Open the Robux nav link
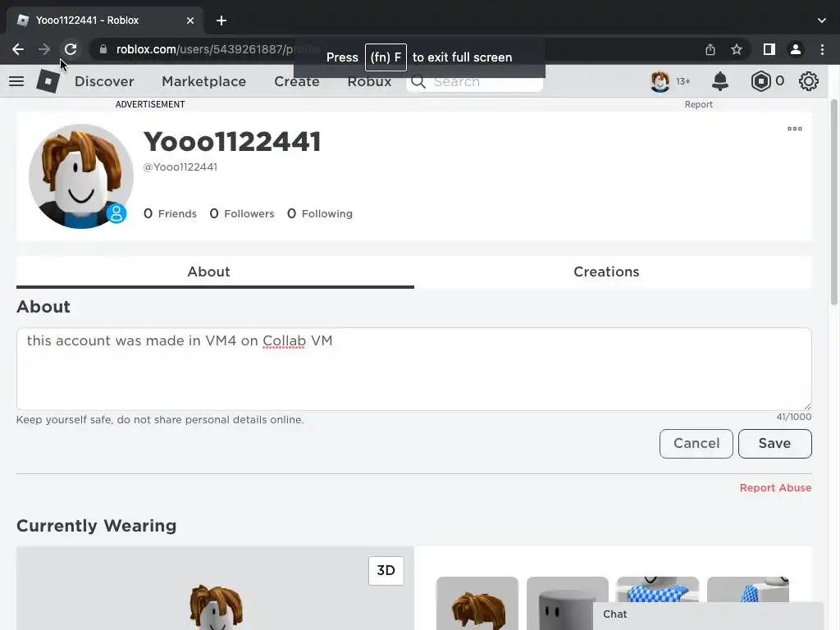Screen dimensions: 840x630 (x=369, y=81)
